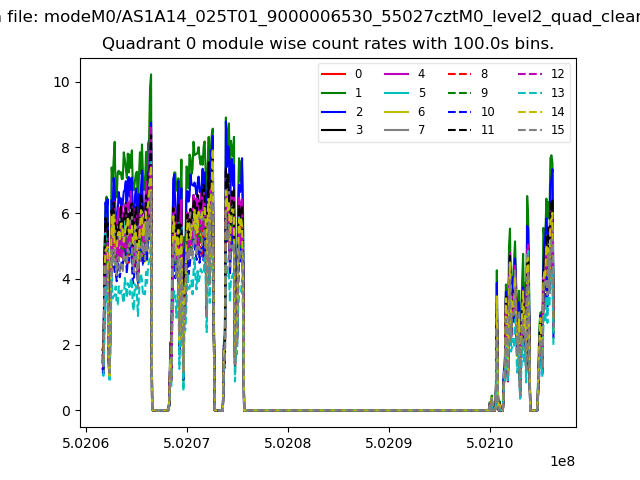Click the cyan legend line for module 5
Viewport: 640px width, 480px height.
pyautogui.click(x=397, y=93)
